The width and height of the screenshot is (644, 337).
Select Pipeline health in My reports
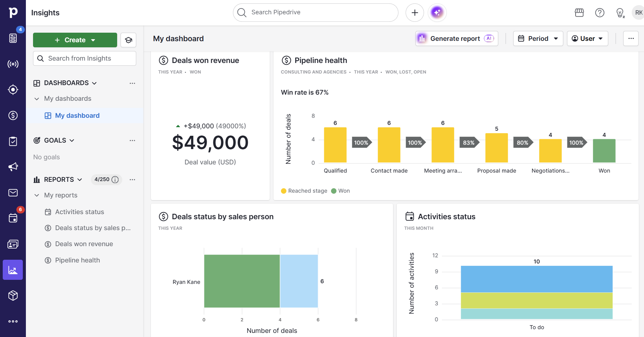pyautogui.click(x=77, y=260)
